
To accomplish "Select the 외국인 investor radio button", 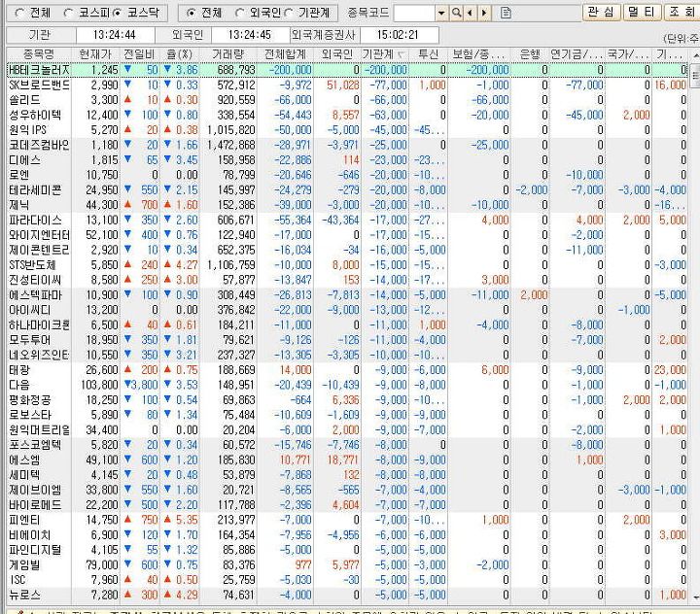I will click(240, 13).
